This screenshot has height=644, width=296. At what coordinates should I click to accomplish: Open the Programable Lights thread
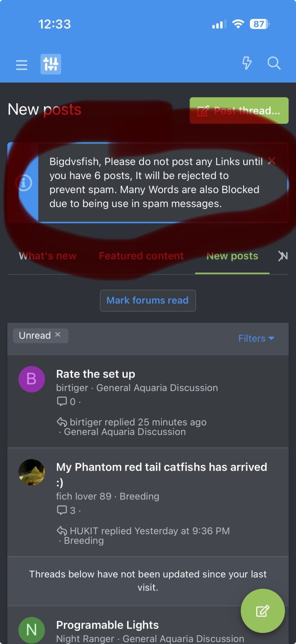(107, 625)
